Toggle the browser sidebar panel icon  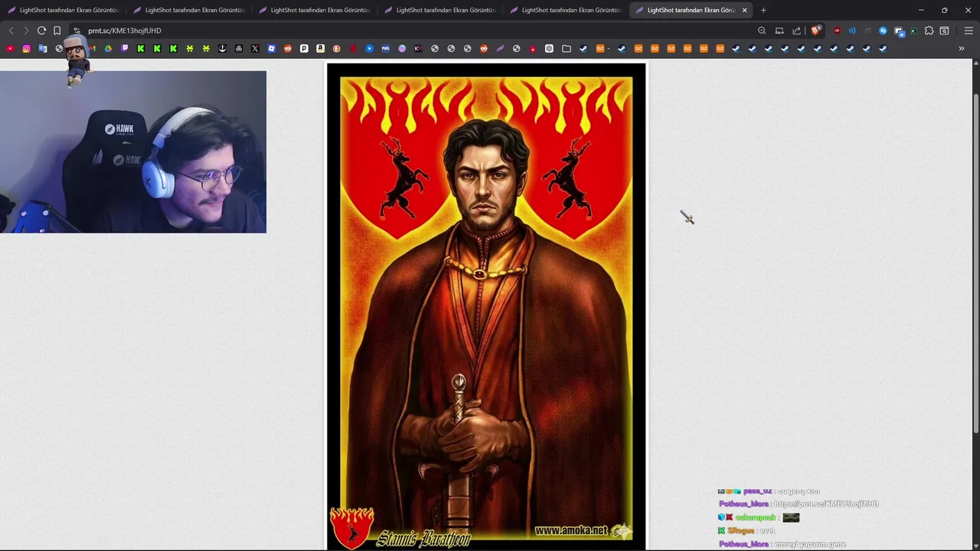944,31
